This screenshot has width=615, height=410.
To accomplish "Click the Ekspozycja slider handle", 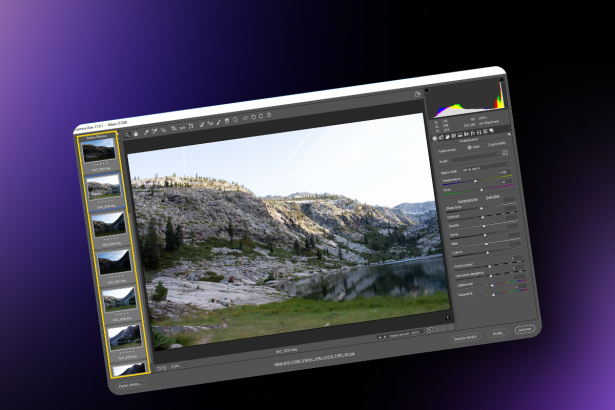I will coord(481,208).
